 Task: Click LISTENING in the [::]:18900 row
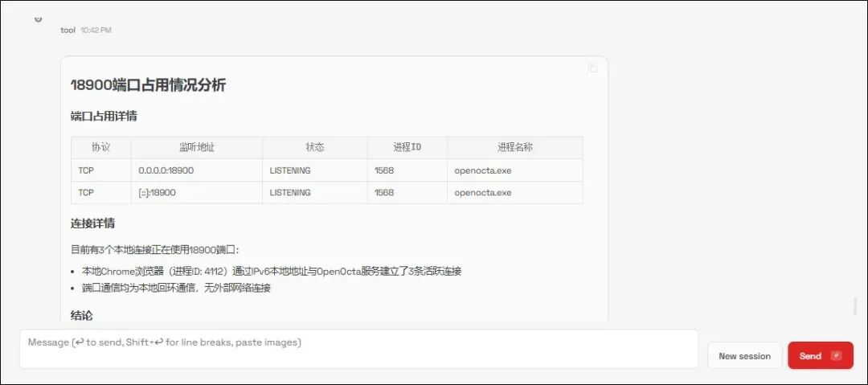(x=290, y=193)
